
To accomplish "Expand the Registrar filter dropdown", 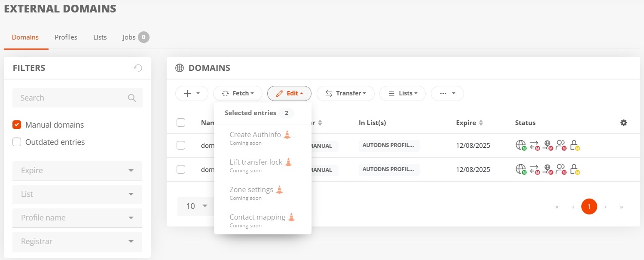I will (x=77, y=242).
